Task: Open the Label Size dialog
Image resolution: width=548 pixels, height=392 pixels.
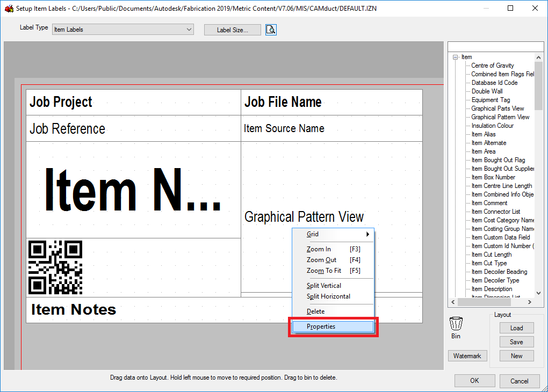Action: [232, 30]
